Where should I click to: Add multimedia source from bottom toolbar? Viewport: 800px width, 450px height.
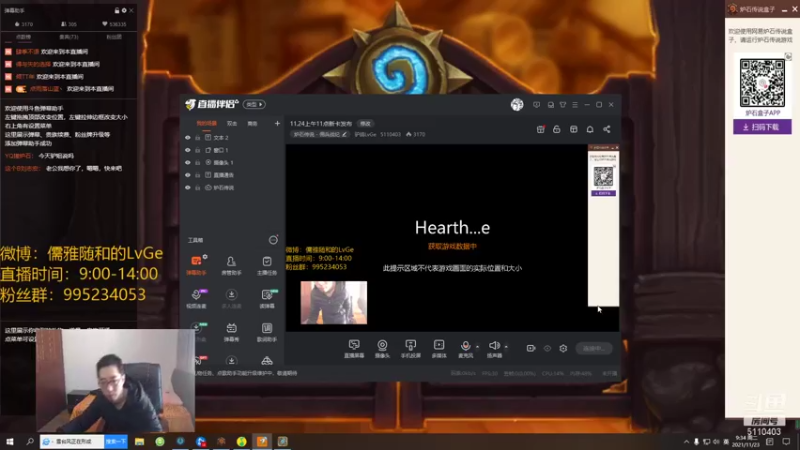click(x=439, y=348)
